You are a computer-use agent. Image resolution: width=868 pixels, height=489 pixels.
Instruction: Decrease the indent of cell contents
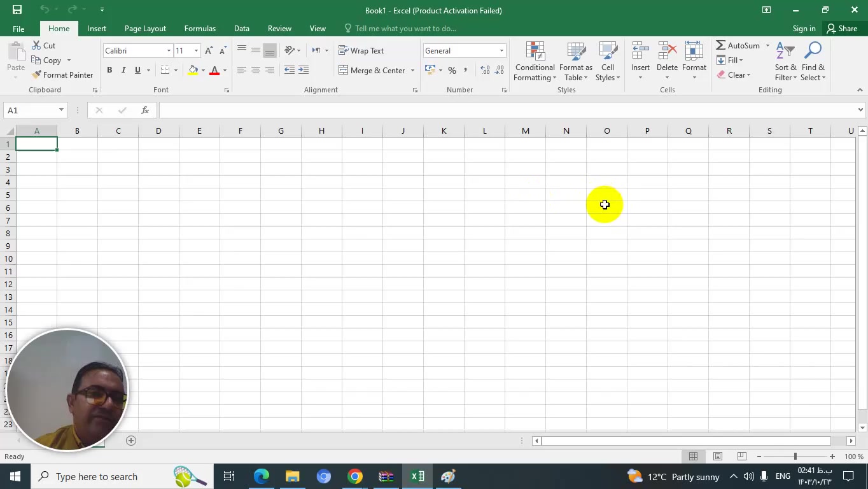290,70
